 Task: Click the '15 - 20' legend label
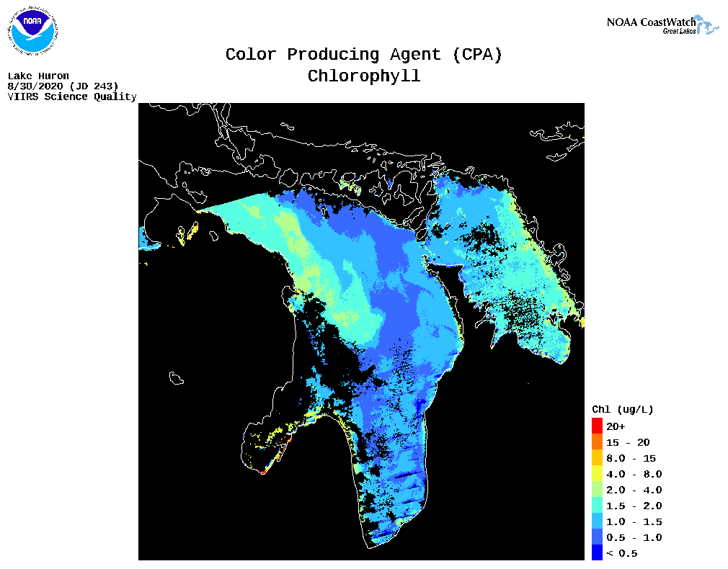pos(628,442)
